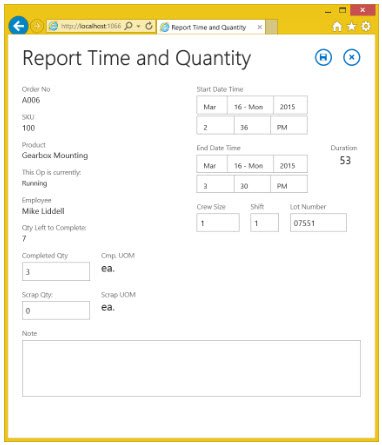Click the browser forward arrow button
The height and width of the screenshot is (445, 382).
[37, 26]
